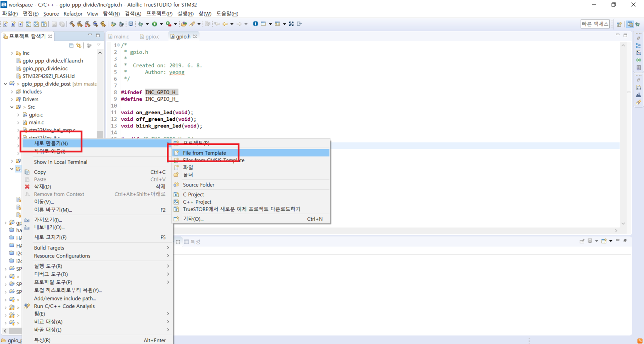
Task: Click the open folder search icon in toolbar
Action: 184,24
